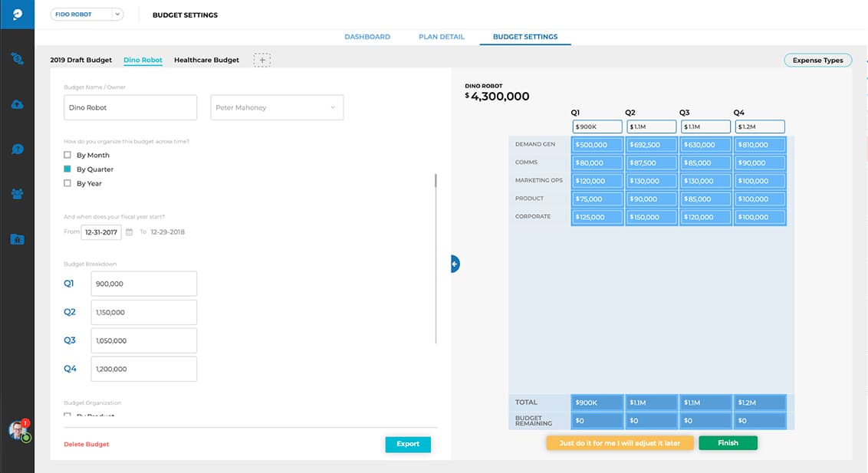This screenshot has width=868, height=473.
Task: Collapse the settings panel with blue arrow handle
Action: coord(455,264)
